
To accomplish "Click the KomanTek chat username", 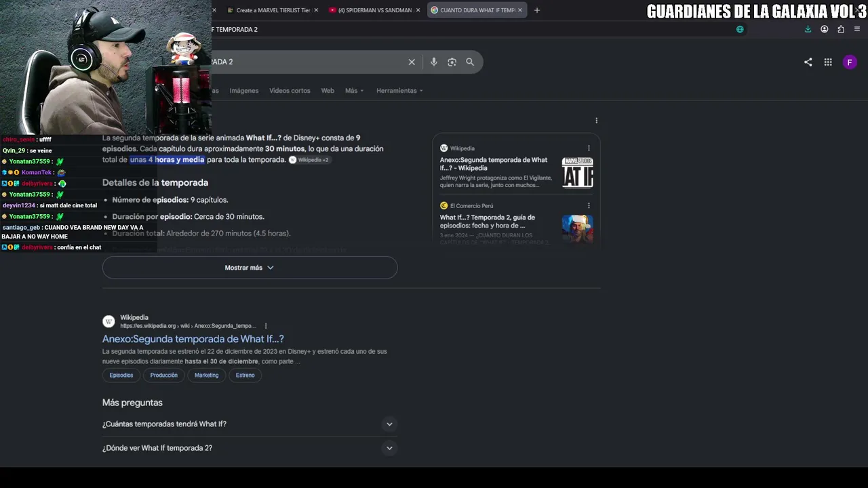I will point(36,172).
